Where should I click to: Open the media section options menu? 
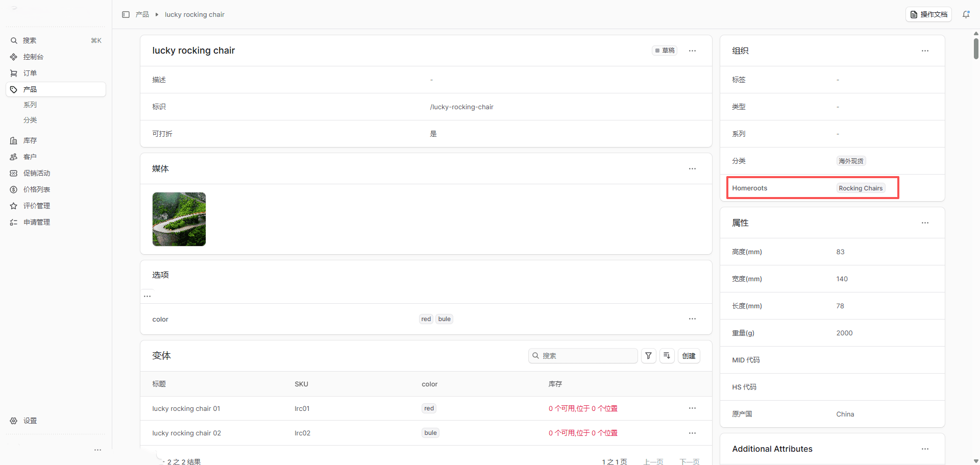(x=692, y=168)
